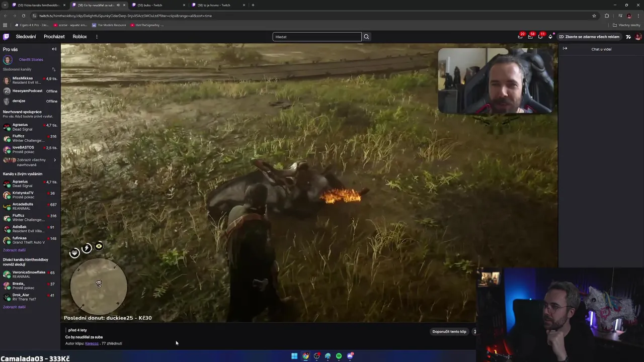Mute the tab via its speaker icon

coord(118,5)
